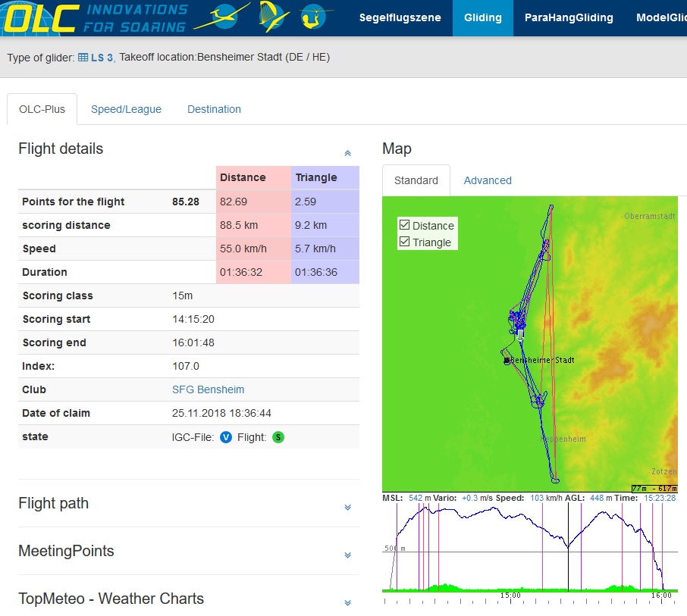Click the paraglider icon in header
The height and width of the screenshot is (616, 687).
tap(271, 17)
